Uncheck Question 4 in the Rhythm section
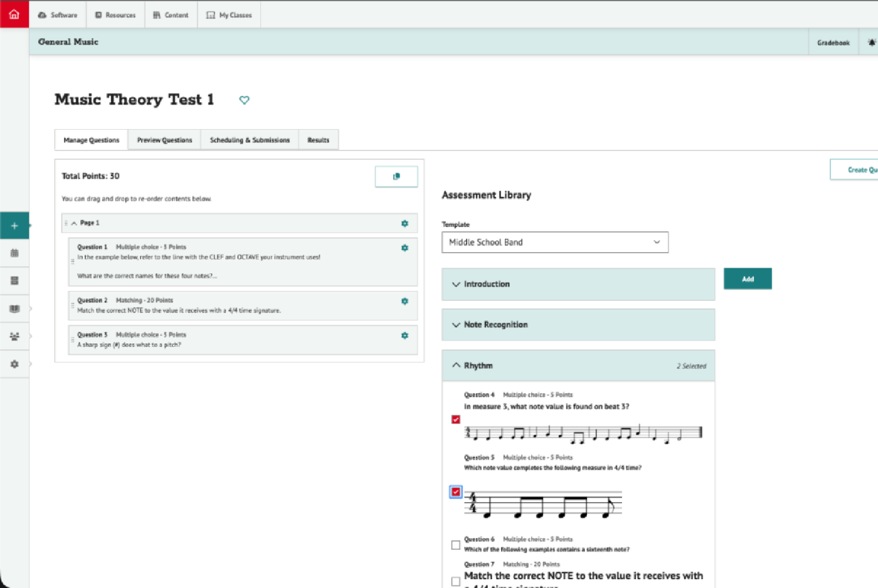Viewport: 878px width, 588px height. click(x=455, y=420)
